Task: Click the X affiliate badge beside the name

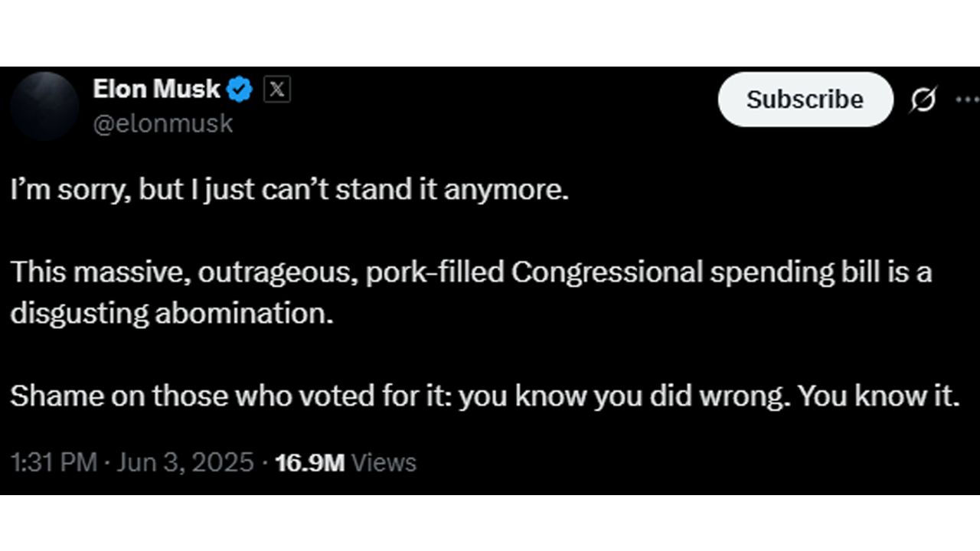Action: pyautogui.click(x=277, y=90)
